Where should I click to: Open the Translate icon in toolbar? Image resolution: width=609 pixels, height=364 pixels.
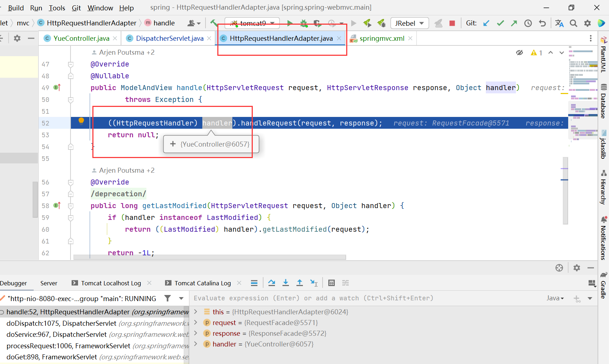[559, 23]
